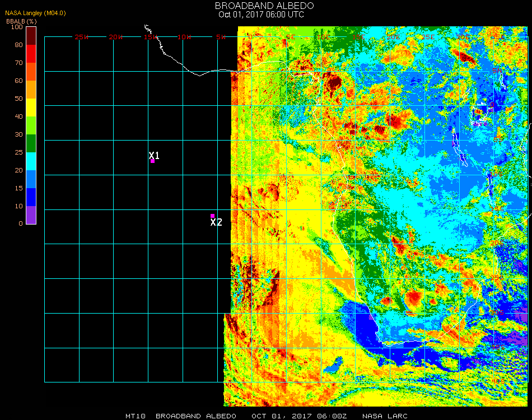Click the BBALB (%) legend heading

[17, 21]
